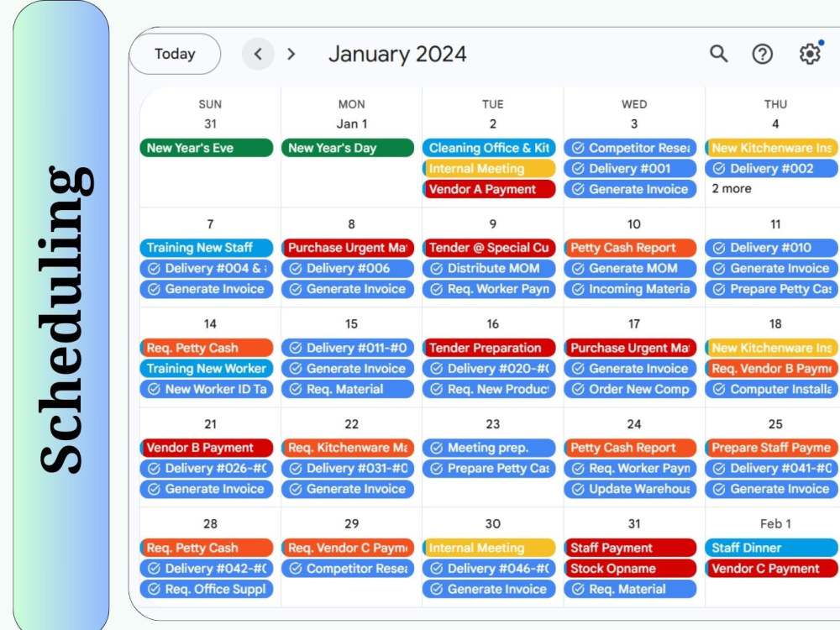Go to previous month arrow

258,54
